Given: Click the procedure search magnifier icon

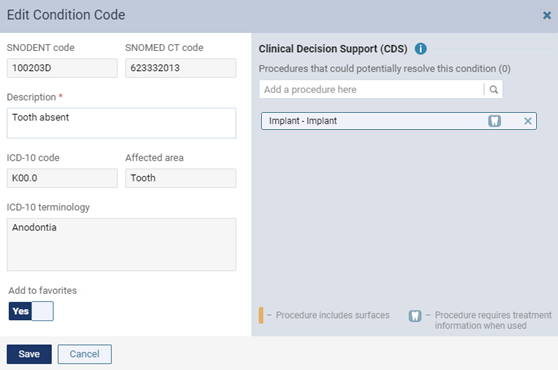Looking at the screenshot, I should (494, 89).
